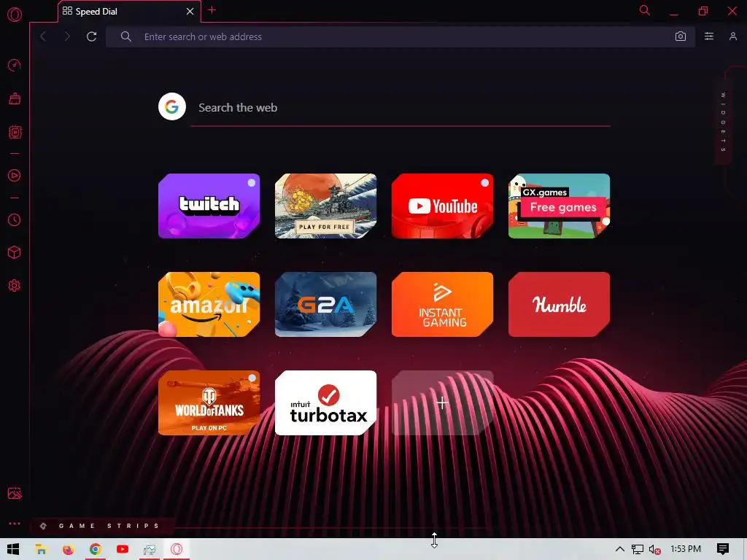Open History clock icon in sidebar
Image resolution: width=747 pixels, height=560 pixels.
(x=15, y=219)
